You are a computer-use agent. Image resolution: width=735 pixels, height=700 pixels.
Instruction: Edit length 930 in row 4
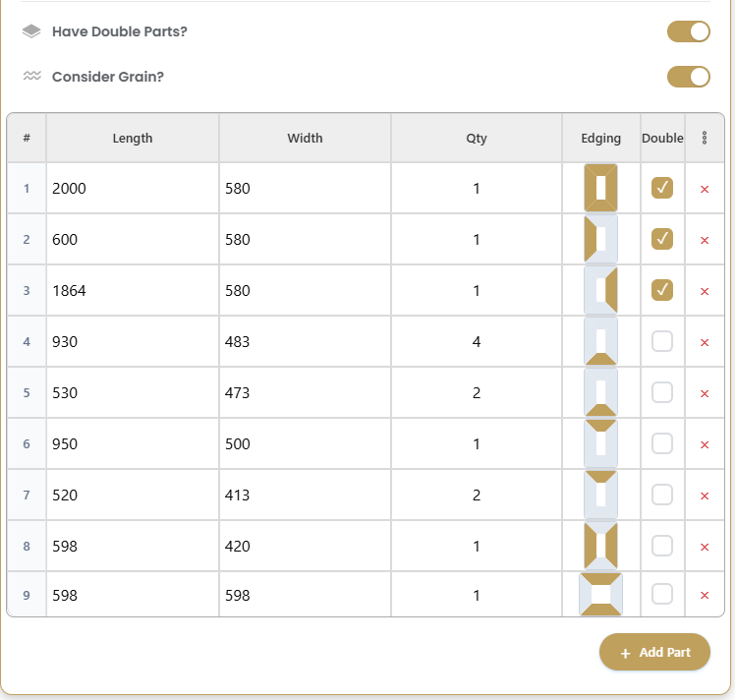tap(133, 341)
